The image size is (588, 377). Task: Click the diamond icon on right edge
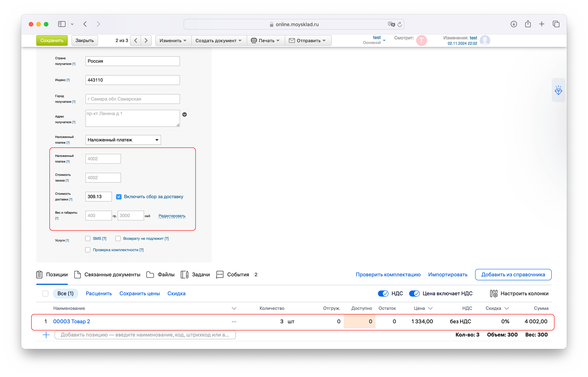point(558,90)
